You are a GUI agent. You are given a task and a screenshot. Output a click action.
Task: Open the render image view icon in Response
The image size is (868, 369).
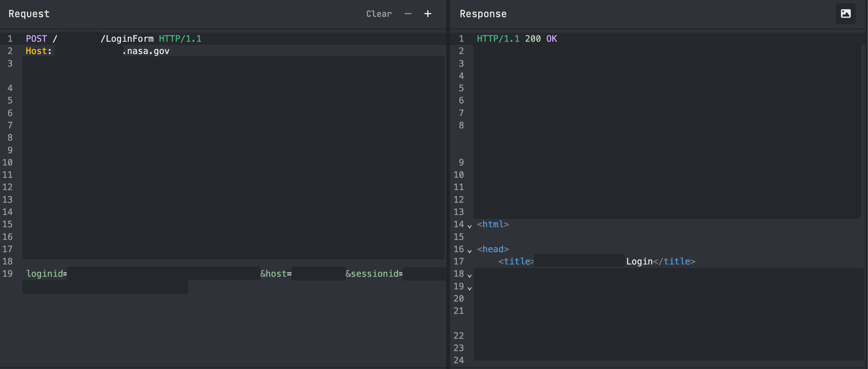tap(846, 14)
